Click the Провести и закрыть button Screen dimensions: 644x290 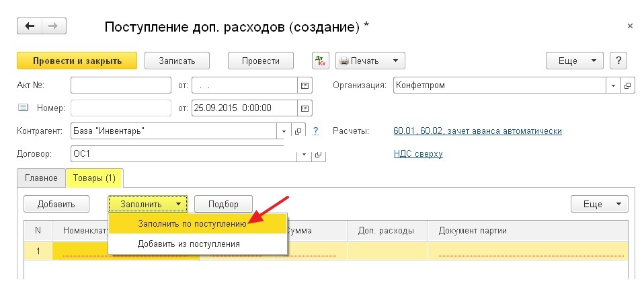point(77,61)
